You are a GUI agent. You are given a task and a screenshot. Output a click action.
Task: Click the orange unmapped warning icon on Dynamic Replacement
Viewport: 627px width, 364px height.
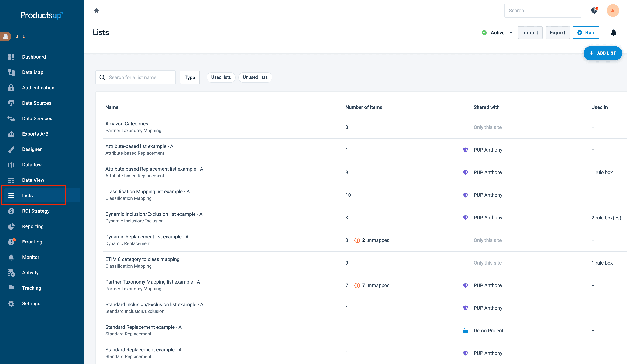357,240
